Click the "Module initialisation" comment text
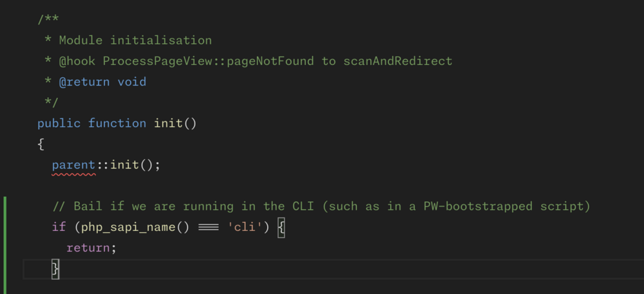644x294 pixels. (135, 41)
